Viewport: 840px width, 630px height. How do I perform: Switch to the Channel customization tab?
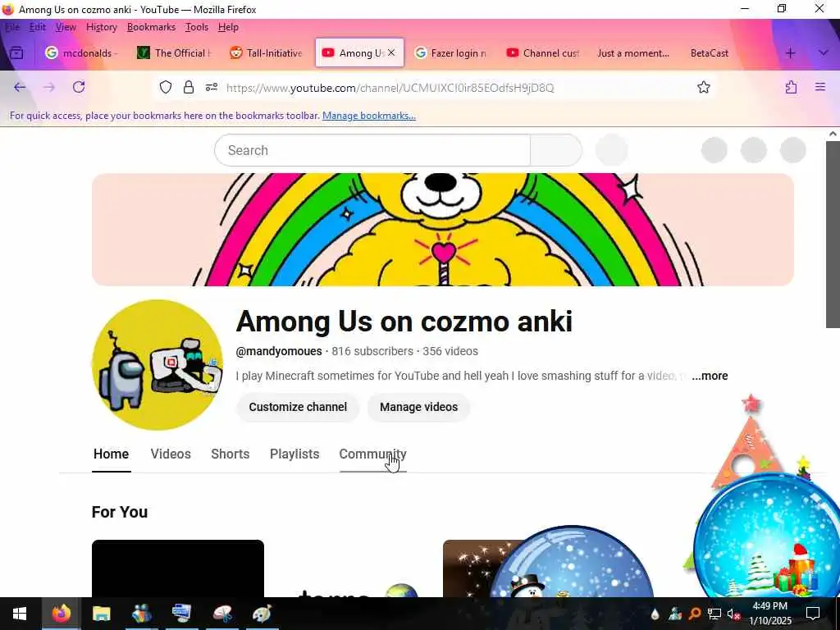point(544,53)
